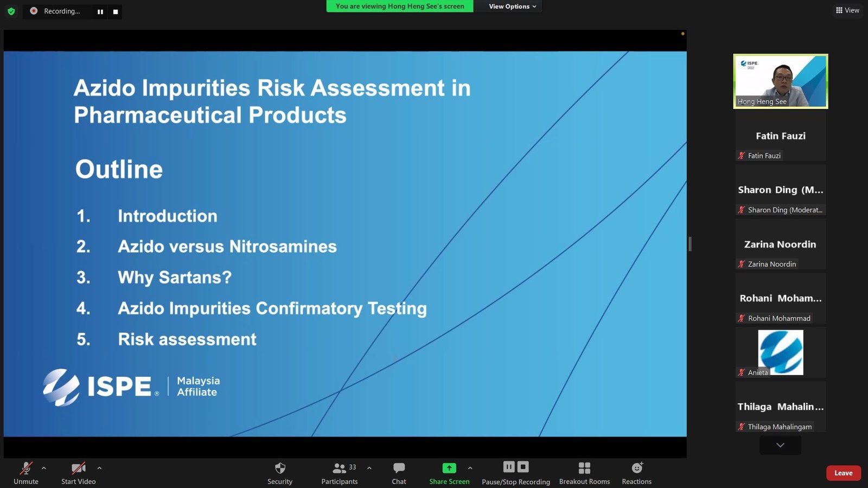Open the View Options dropdown
Image resolution: width=868 pixels, height=488 pixels.
click(x=512, y=7)
